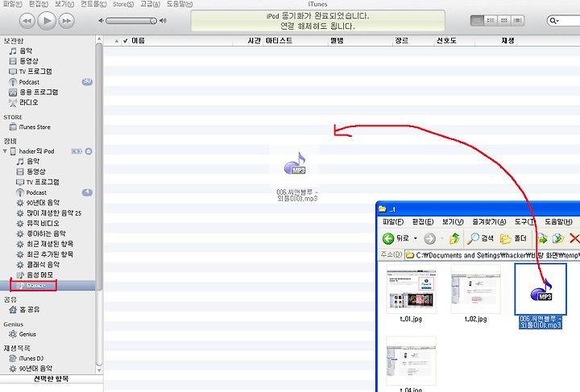Click the next track fast-forward button
Image resolution: width=580 pixels, height=392 pixels.
(x=67, y=21)
